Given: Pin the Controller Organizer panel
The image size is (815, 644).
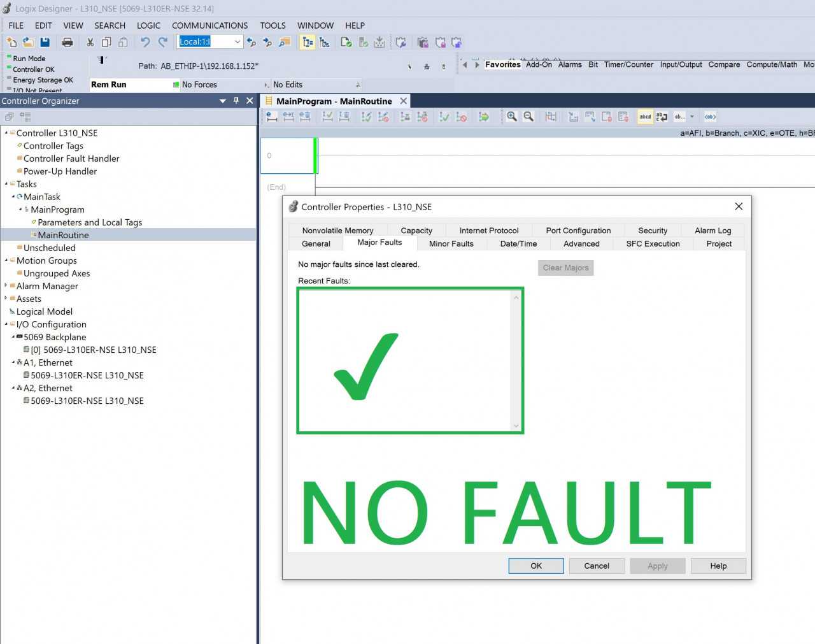Looking at the screenshot, I should (x=236, y=101).
